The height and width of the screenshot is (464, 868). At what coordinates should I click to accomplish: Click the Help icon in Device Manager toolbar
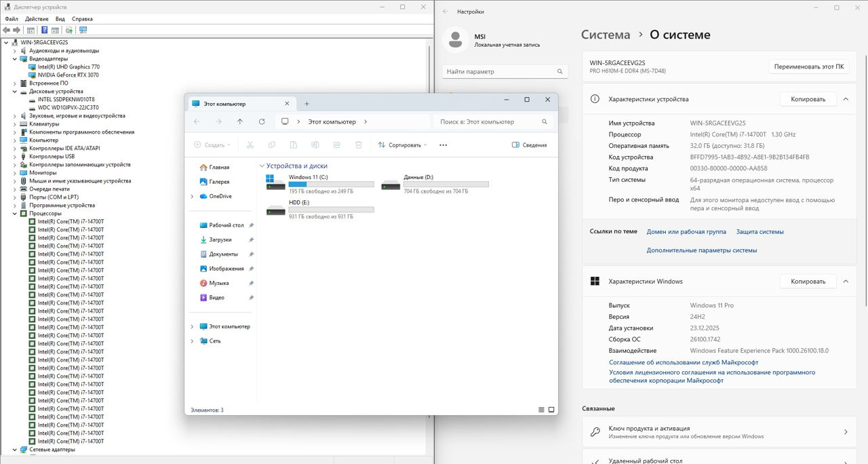pos(45,30)
